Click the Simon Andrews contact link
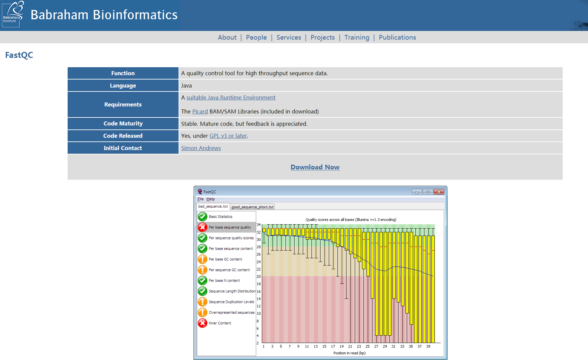Viewport: 588px width, 364px height. pyautogui.click(x=201, y=148)
